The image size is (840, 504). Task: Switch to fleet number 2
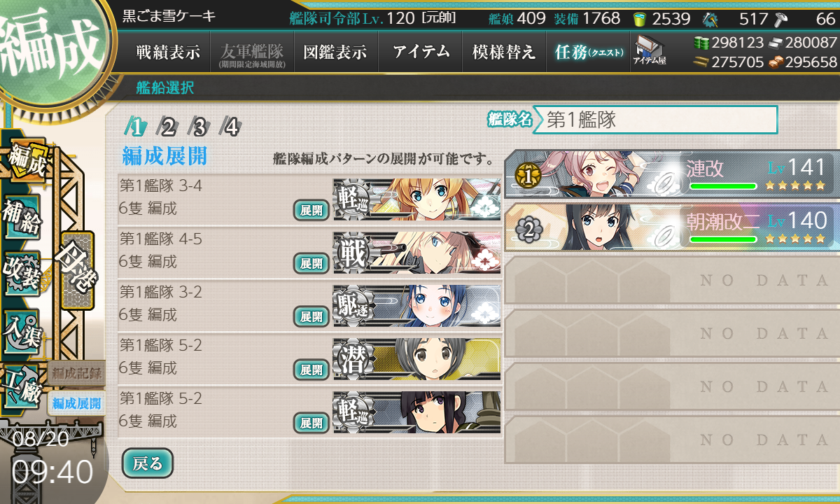click(168, 127)
